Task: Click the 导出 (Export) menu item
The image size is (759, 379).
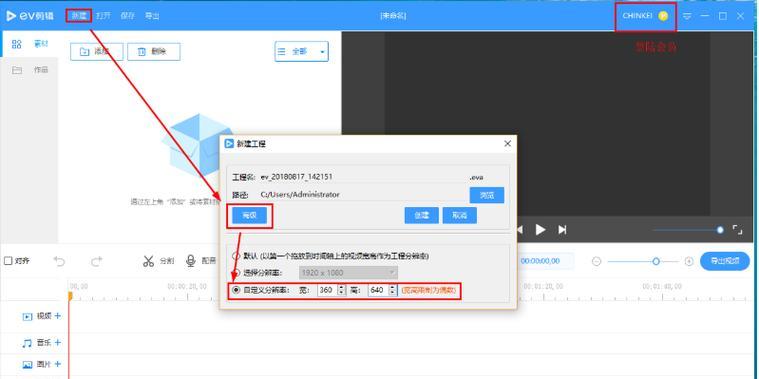Action: [x=152, y=15]
